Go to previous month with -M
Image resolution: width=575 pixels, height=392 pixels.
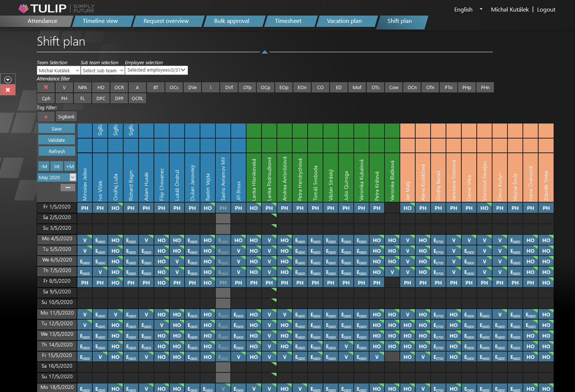[x=44, y=166]
